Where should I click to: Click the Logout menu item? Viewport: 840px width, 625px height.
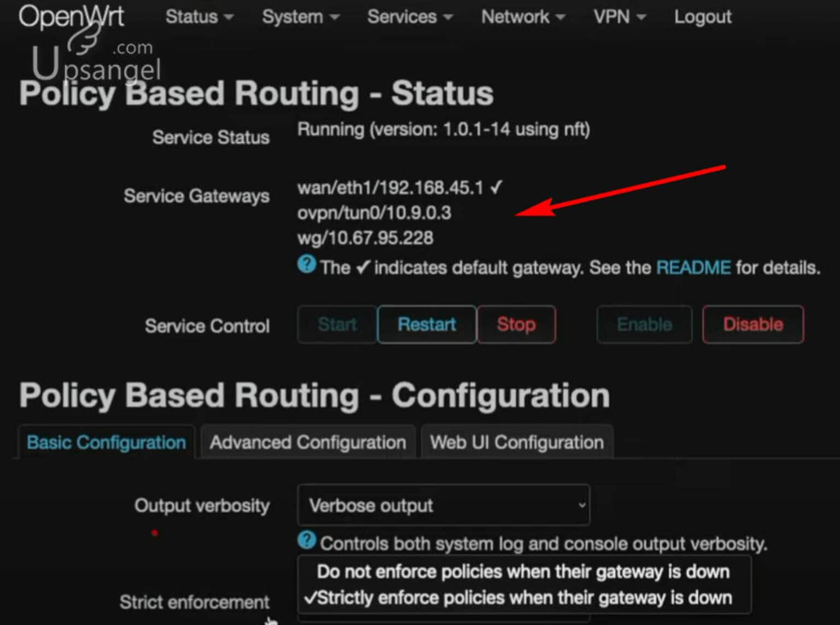(703, 17)
